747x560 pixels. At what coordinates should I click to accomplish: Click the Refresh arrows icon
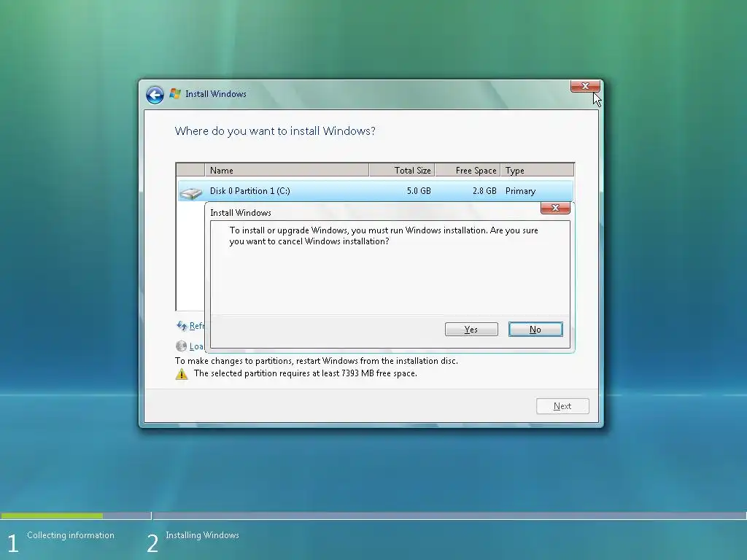coord(182,326)
